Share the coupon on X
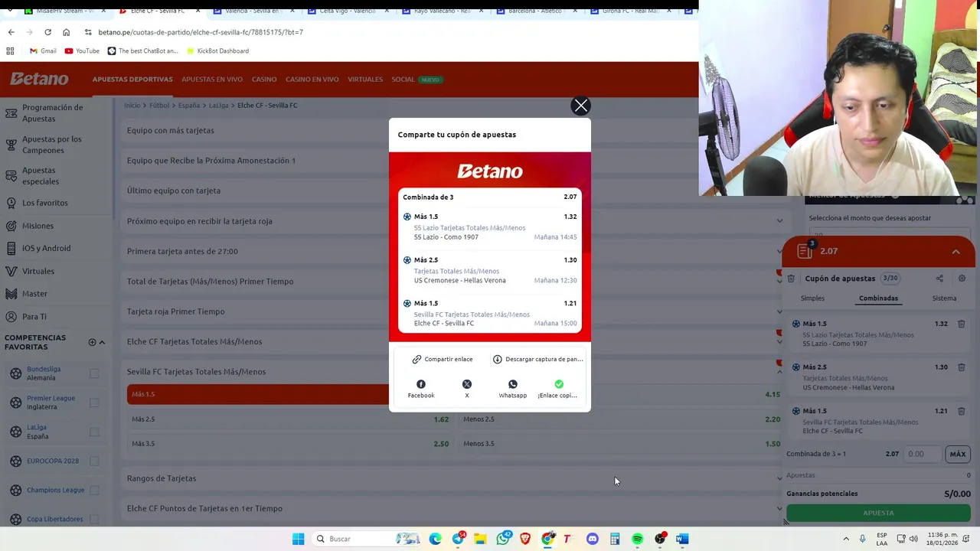Viewport: 980px width, 551px height. tap(467, 389)
